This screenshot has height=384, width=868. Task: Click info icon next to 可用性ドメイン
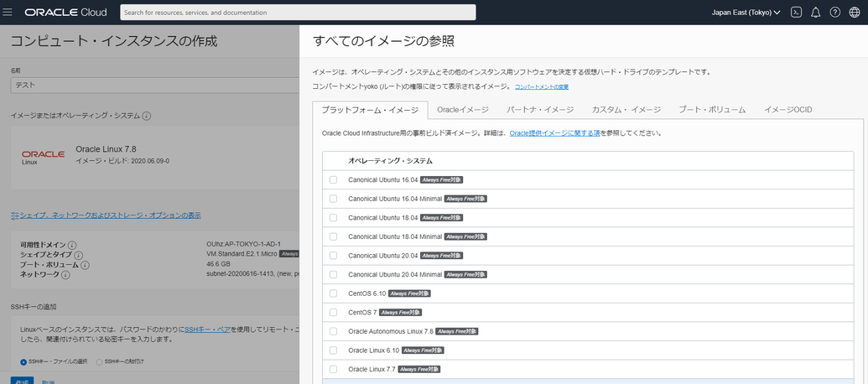click(72, 245)
